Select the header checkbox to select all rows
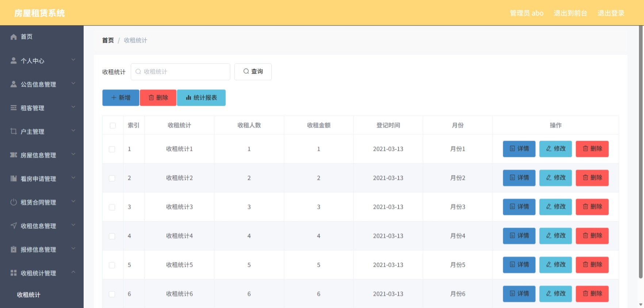Viewport: 644px width, 308px height. tap(113, 126)
